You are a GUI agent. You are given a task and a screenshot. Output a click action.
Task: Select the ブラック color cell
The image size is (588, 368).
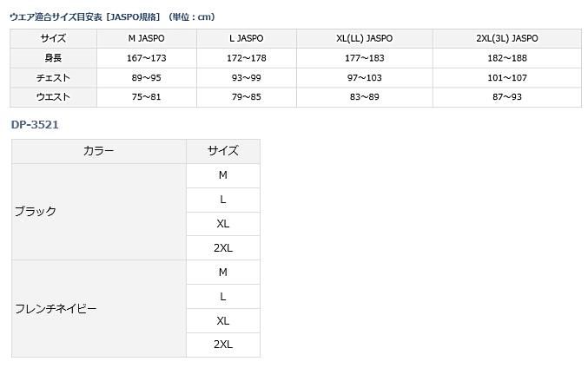coord(36,212)
